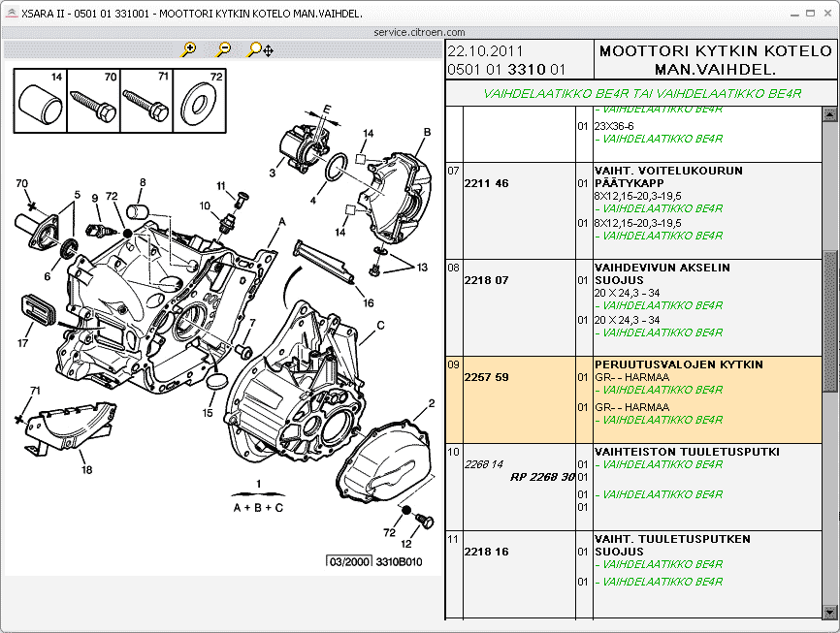This screenshot has height=633, width=840.
Task: Click the parts list scroll up arrow
Action: click(x=829, y=115)
